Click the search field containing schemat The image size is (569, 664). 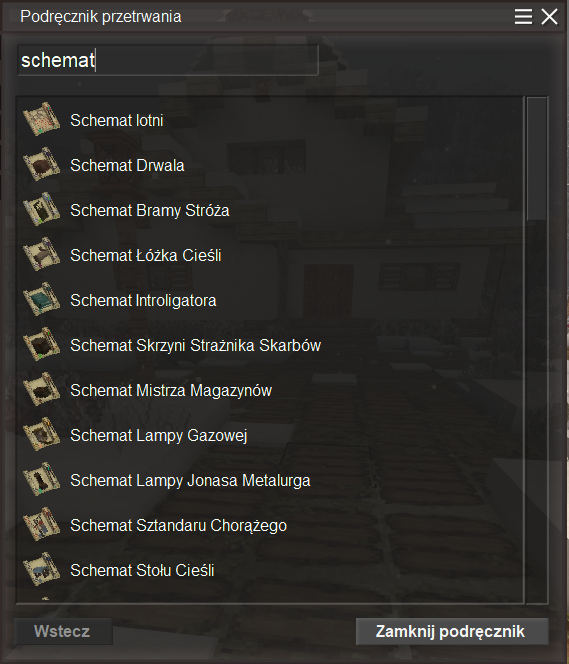pyautogui.click(x=168, y=60)
